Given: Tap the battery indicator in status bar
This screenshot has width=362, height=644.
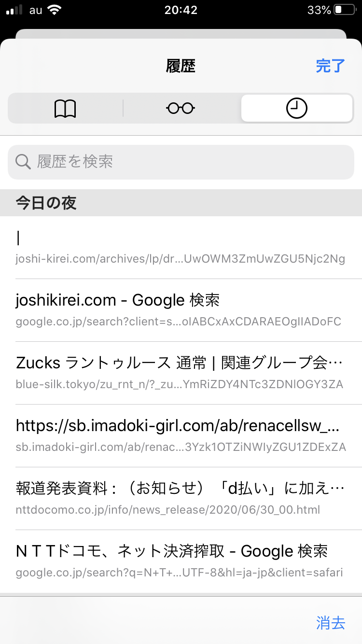Looking at the screenshot, I should coord(344,10).
